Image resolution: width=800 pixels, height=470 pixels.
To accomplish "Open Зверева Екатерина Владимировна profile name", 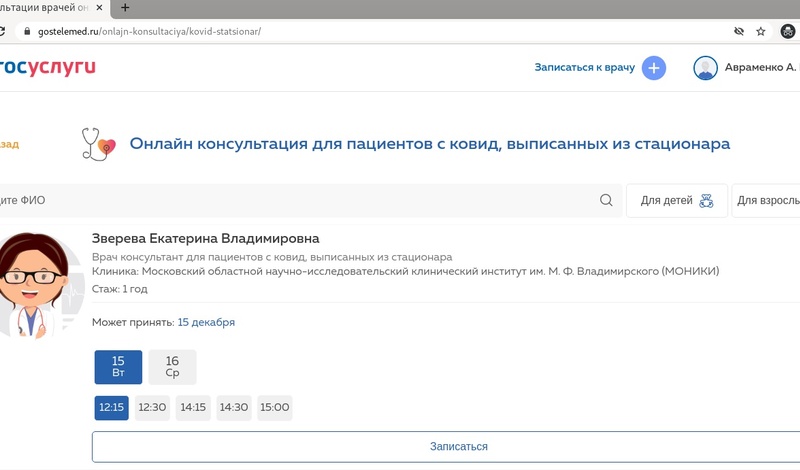I will 206,238.
